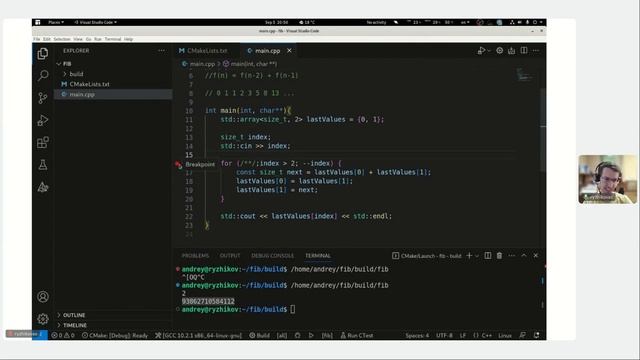The width and height of the screenshot is (640, 360).
Task: Open editor more actions ellipsis
Action: click(536, 51)
